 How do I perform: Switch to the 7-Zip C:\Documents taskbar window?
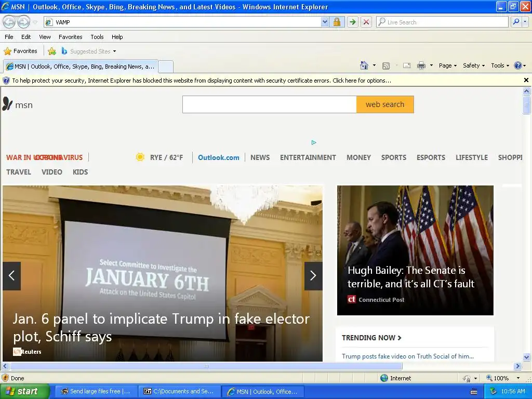click(179, 391)
